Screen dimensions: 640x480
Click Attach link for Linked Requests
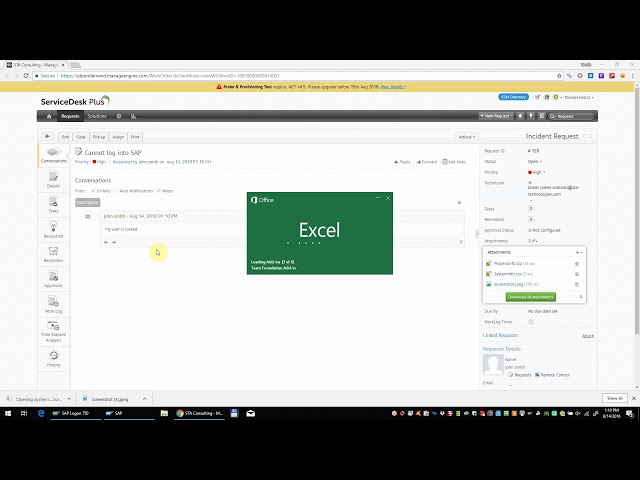pyautogui.click(x=588, y=336)
